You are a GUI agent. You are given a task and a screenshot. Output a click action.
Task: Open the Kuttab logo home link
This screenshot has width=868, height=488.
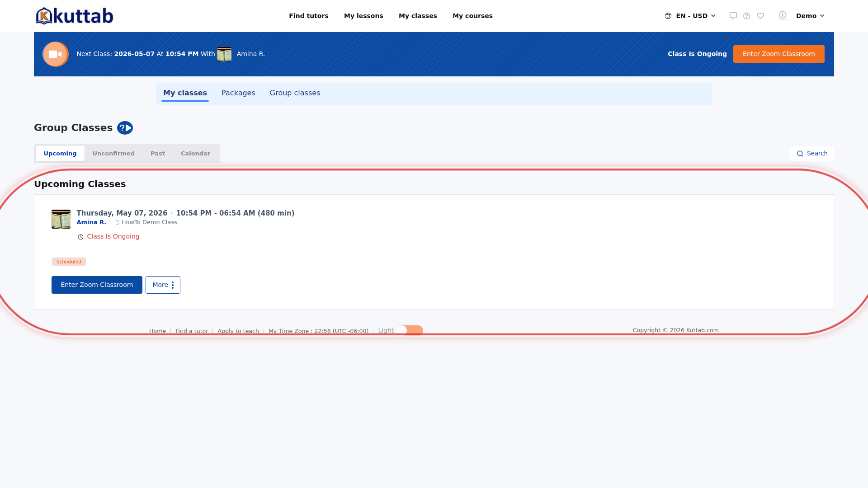click(x=75, y=16)
